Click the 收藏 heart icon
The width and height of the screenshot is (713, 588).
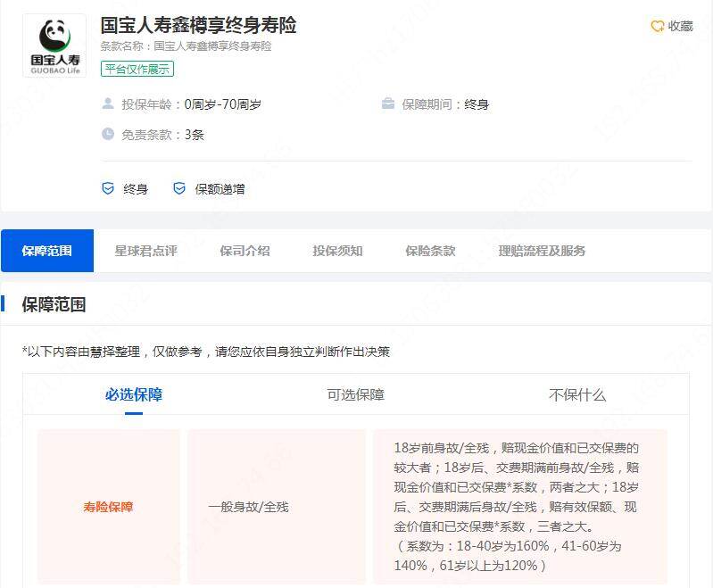pos(658,27)
